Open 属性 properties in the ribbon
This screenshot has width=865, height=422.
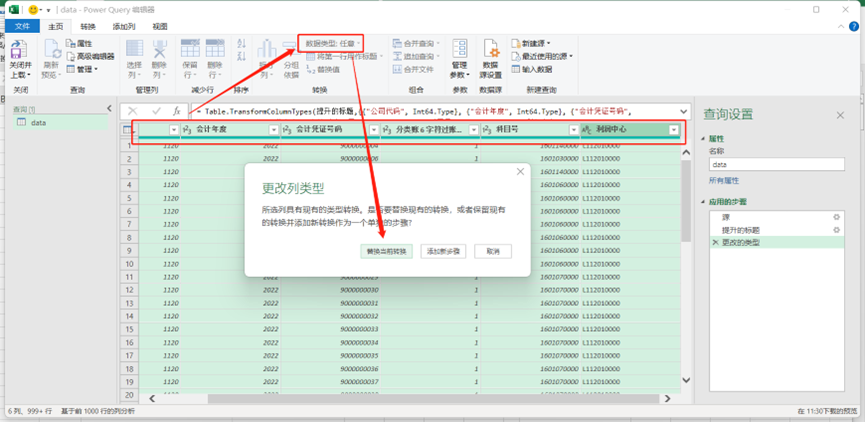pyautogui.click(x=79, y=43)
